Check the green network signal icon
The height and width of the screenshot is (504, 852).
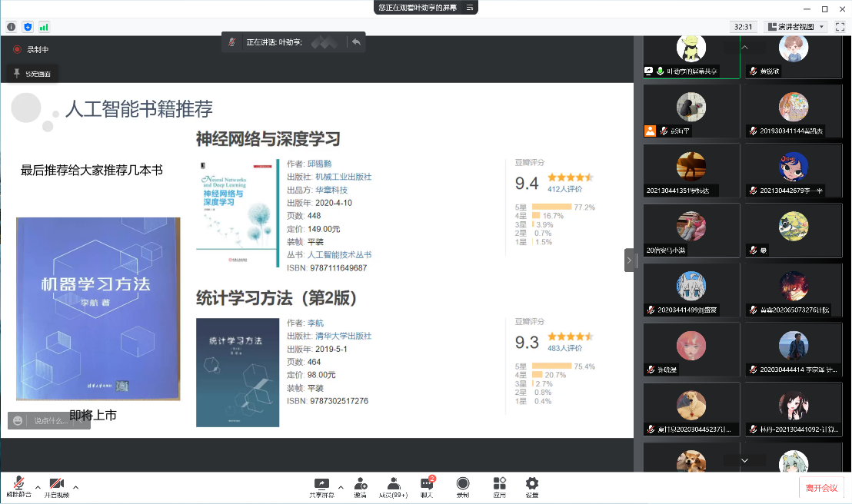(44, 27)
